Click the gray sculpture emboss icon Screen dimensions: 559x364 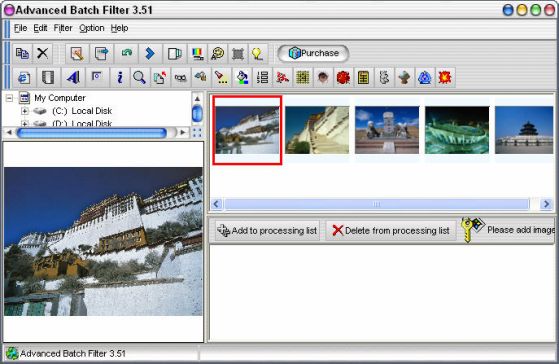point(384,77)
